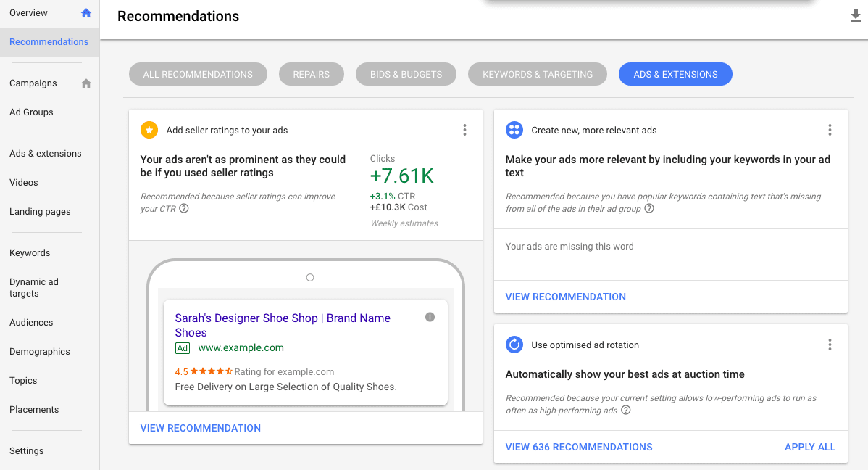Click the Recommendations page title

click(178, 16)
